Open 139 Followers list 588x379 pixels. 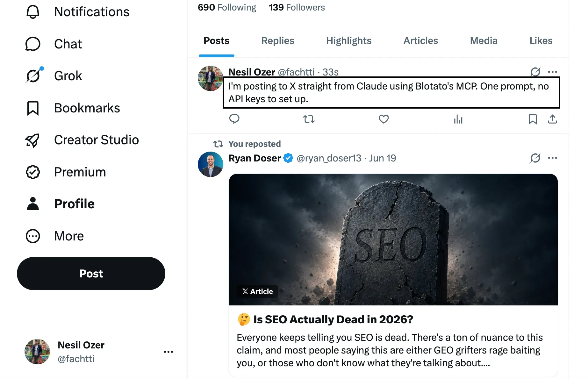(297, 7)
